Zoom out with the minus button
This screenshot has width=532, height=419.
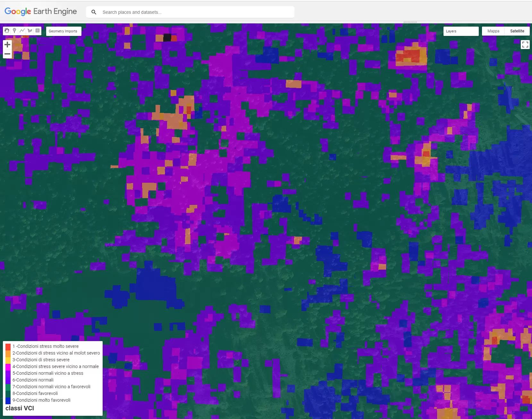click(7, 54)
